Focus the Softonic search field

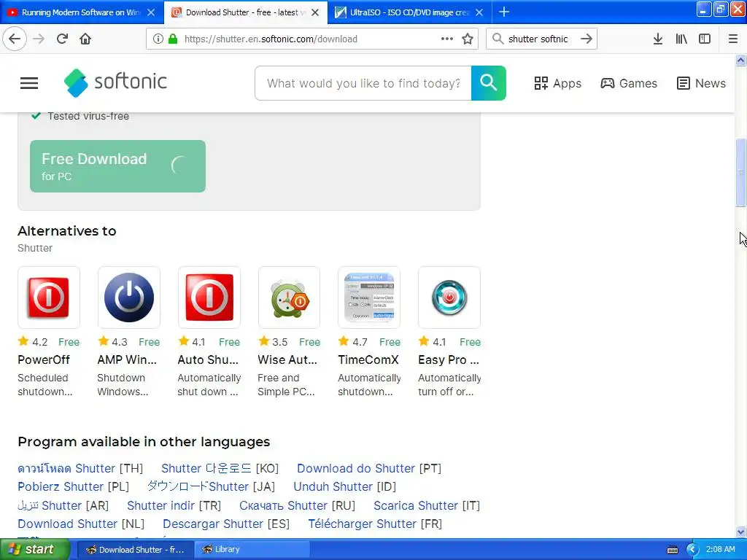363,83
